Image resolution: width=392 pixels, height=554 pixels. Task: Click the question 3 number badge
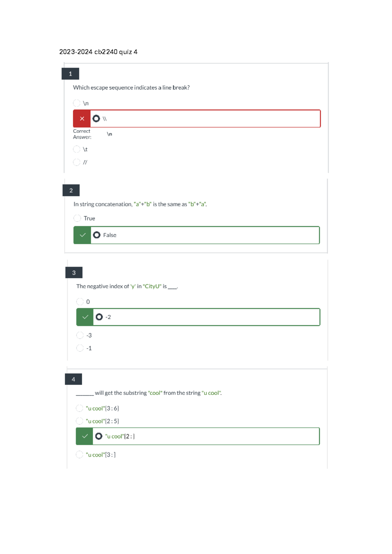point(74,272)
